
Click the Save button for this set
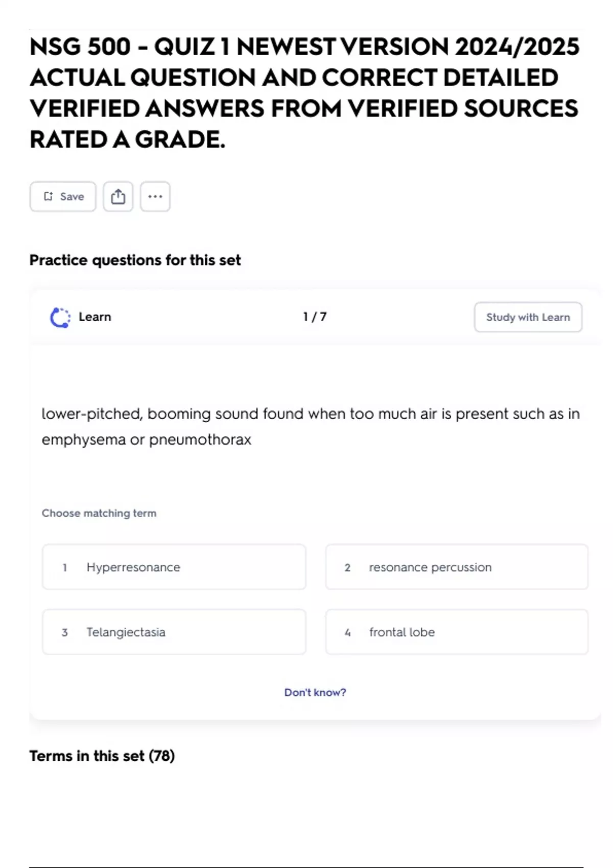pos(63,197)
